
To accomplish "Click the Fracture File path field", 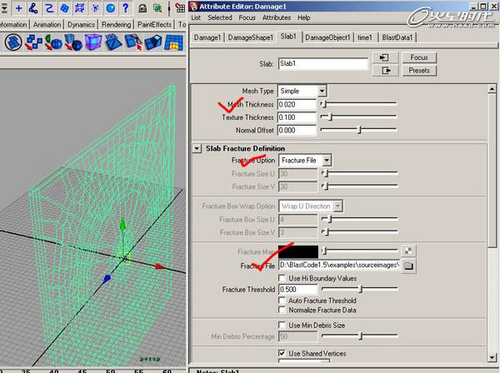I will (x=339, y=265).
